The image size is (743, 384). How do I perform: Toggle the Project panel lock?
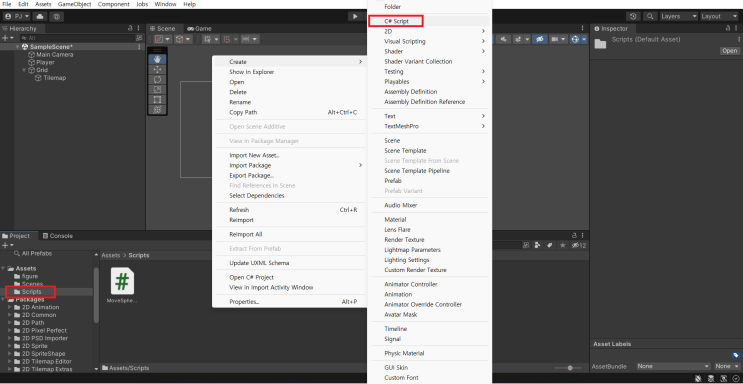coord(574,236)
